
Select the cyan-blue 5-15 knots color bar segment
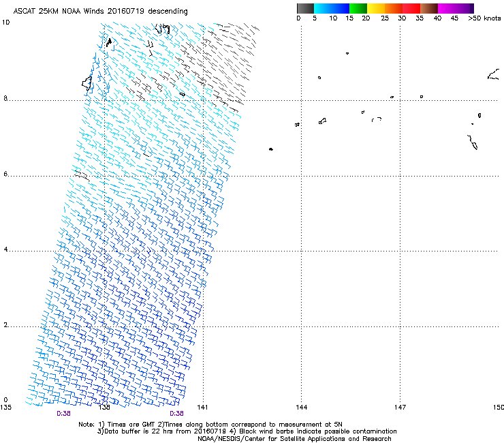[332, 8]
